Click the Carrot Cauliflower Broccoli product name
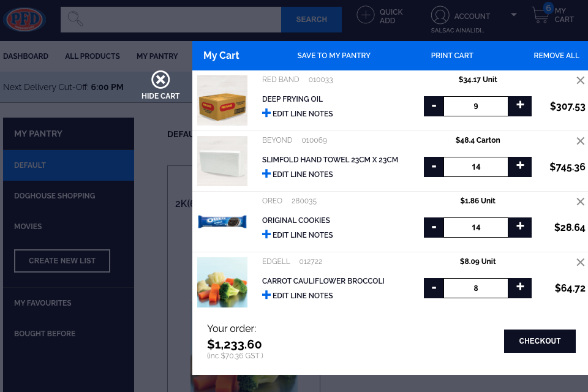Image resolution: width=588 pixels, height=392 pixels. click(x=323, y=281)
